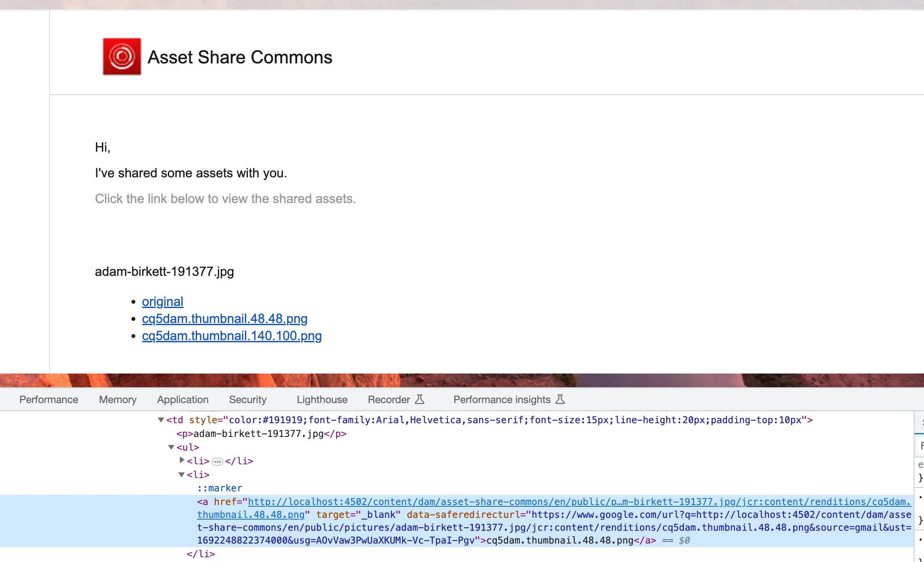Click the red Asset Share Commons logo
Image resolution: width=924 pixels, height=562 pixels.
click(122, 57)
